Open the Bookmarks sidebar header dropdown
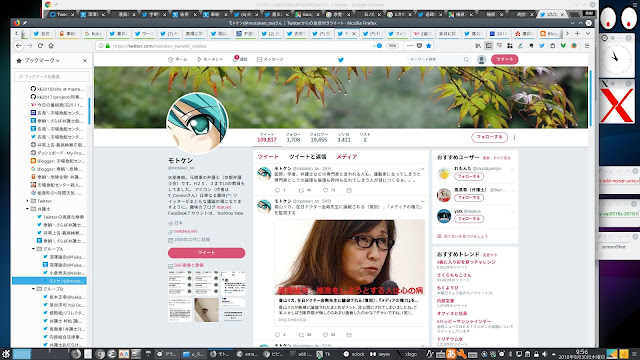Viewport: 640px width, 360px height. tap(42, 60)
